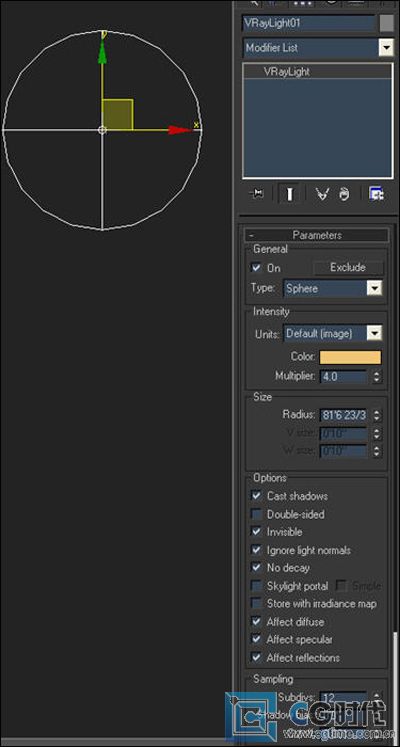400x747 pixels.
Task: Click the Radius spinner arrows
Action: [377, 415]
